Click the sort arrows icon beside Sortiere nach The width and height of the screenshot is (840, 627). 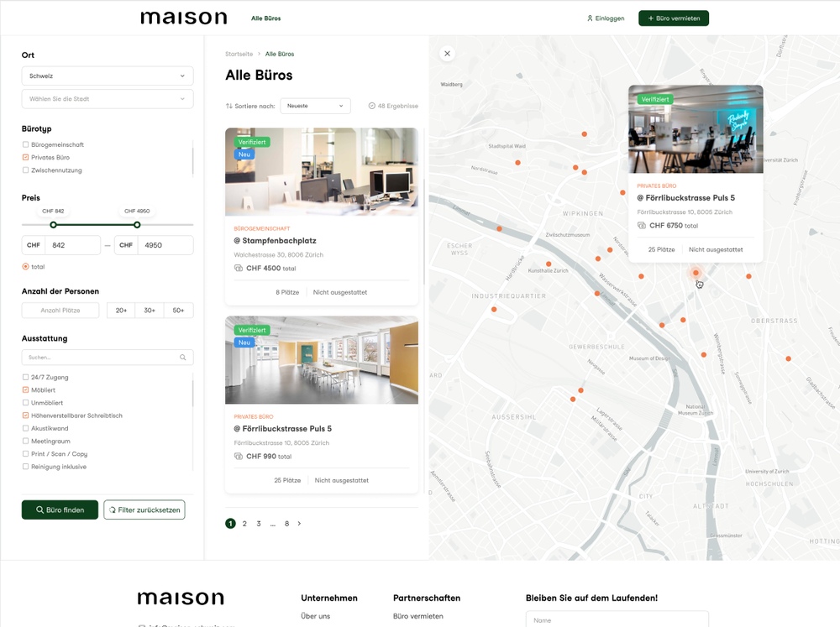pos(229,106)
